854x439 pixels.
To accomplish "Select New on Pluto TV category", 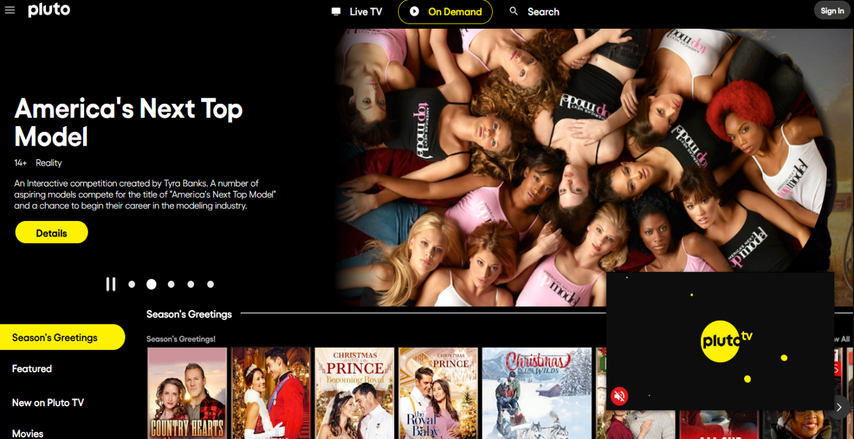I will 48,403.
